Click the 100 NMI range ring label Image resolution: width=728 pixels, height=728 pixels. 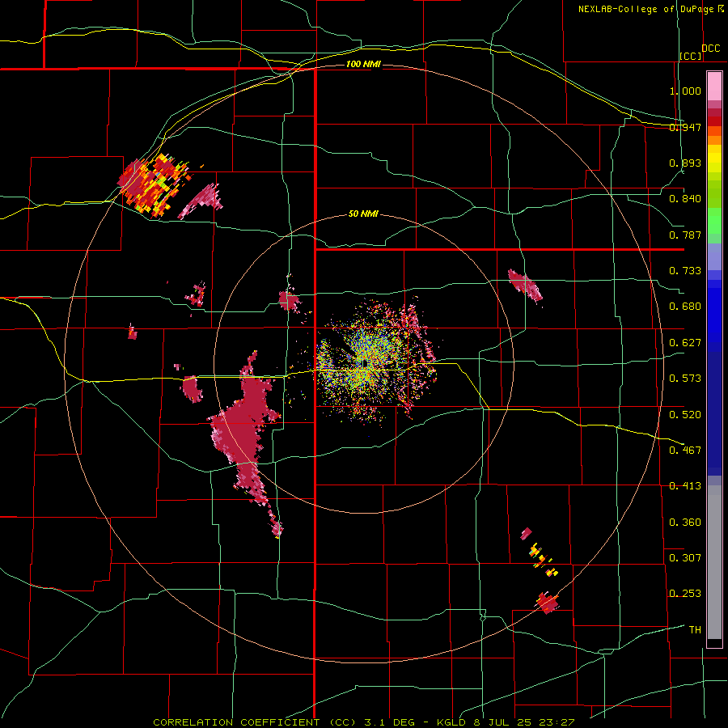click(x=363, y=64)
